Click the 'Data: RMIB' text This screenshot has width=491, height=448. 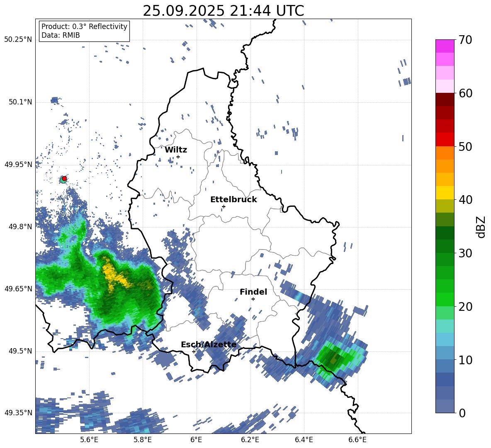61,35
